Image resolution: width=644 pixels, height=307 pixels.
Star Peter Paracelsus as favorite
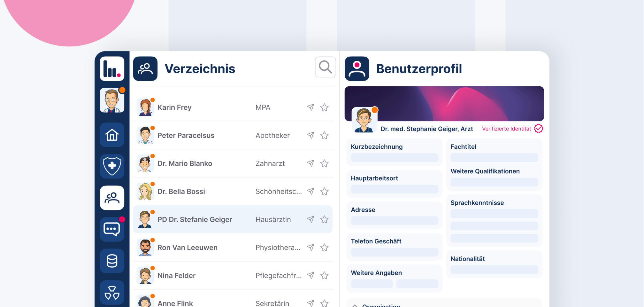[x=325, y=136]
